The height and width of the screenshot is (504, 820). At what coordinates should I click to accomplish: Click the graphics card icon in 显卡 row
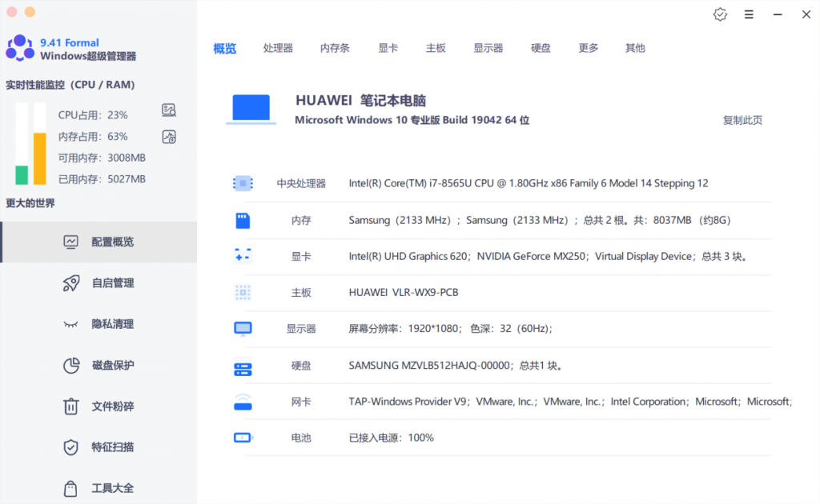(x=243, y=256)
